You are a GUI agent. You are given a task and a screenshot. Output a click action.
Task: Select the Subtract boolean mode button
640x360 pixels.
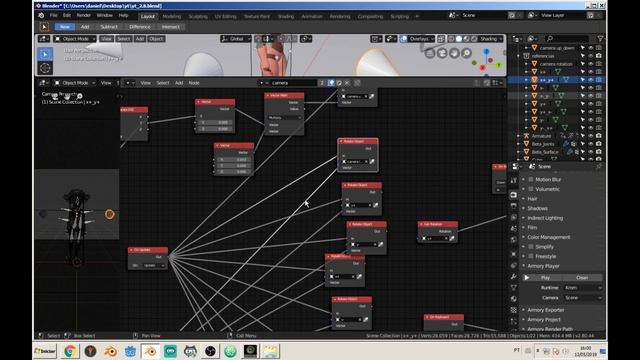[109, 27]
